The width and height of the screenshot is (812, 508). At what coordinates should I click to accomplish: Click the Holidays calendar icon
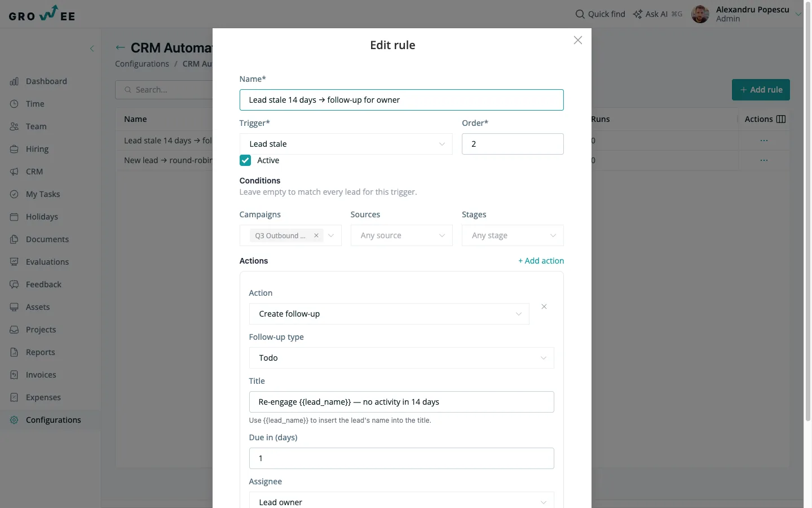(x=14, y=217)
